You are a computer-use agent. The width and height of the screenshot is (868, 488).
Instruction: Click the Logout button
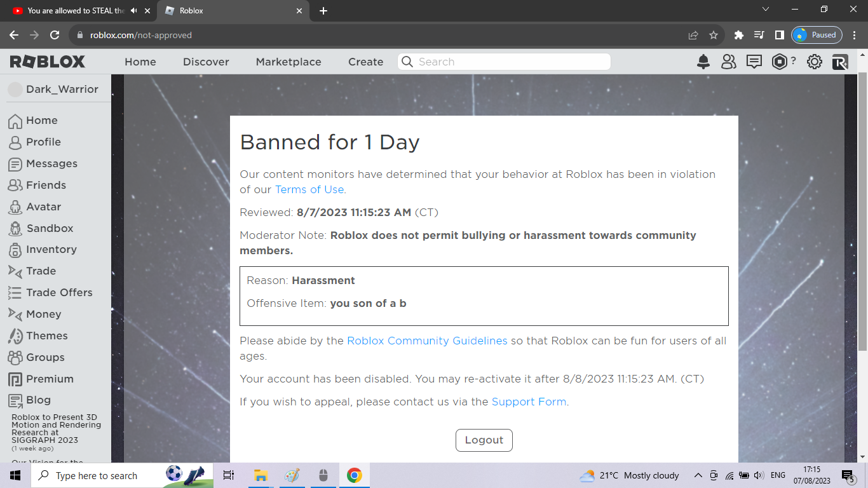pyautogui.click(x=484, y=440)
